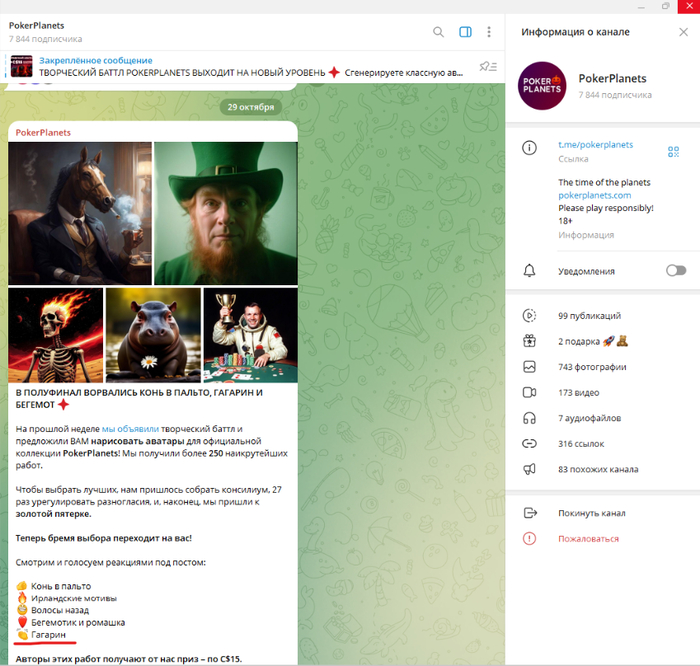Image resolution: width=700 pixels, height=666 pixels.
Task: View the 83 похожих канала list
Action: (598, 469)
